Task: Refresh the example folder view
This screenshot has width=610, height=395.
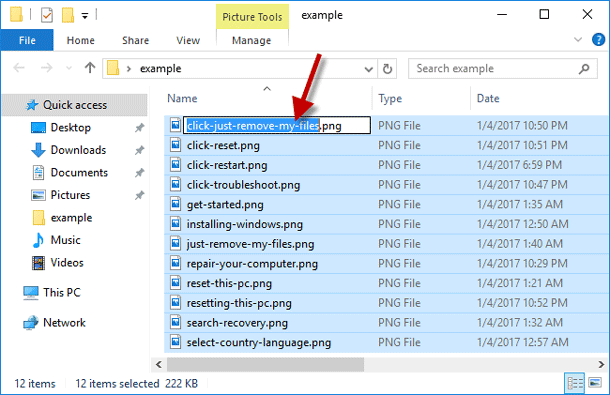Action: pos(387,69)
